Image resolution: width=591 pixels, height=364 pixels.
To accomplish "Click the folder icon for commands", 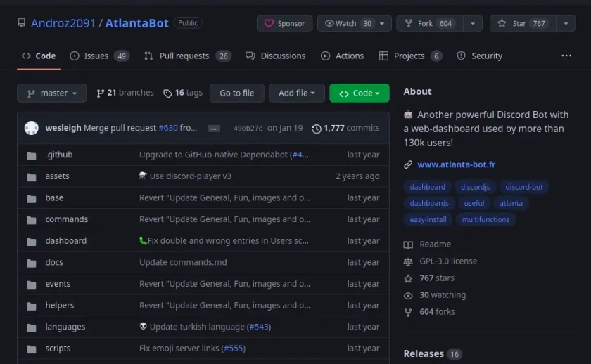I will click(x=31, y=220).
